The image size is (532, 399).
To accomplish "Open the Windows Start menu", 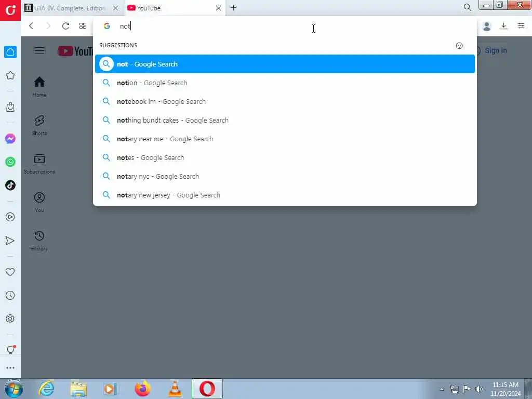I will (14, 389).
